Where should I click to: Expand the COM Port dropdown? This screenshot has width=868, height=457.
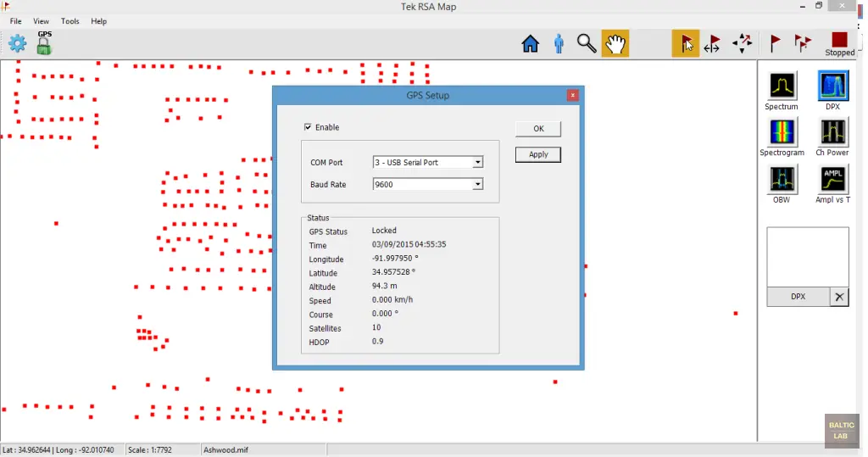[x=477, y=162]
